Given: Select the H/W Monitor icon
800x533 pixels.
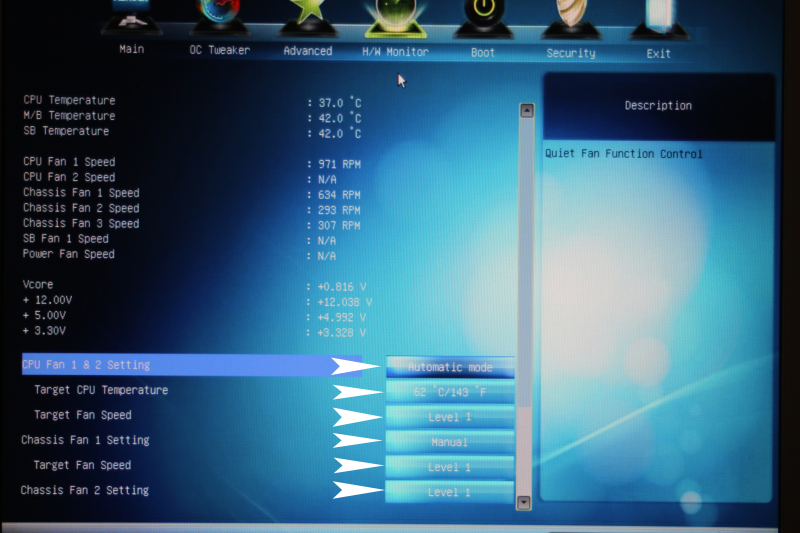Looking at the screenshot, I should [395, 18].
